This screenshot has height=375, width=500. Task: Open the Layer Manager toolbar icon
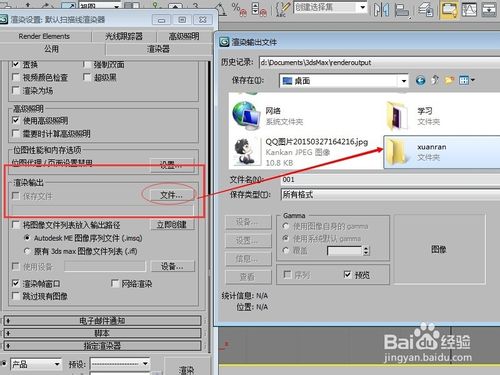point(426,9)
